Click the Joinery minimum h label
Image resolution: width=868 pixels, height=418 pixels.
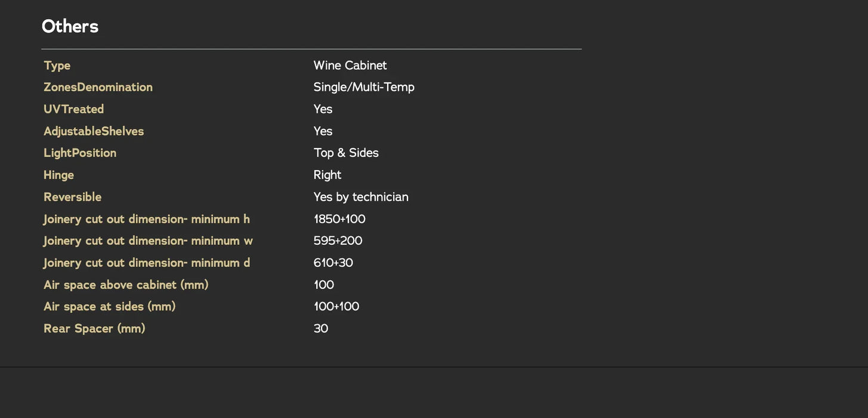(147, 219)
